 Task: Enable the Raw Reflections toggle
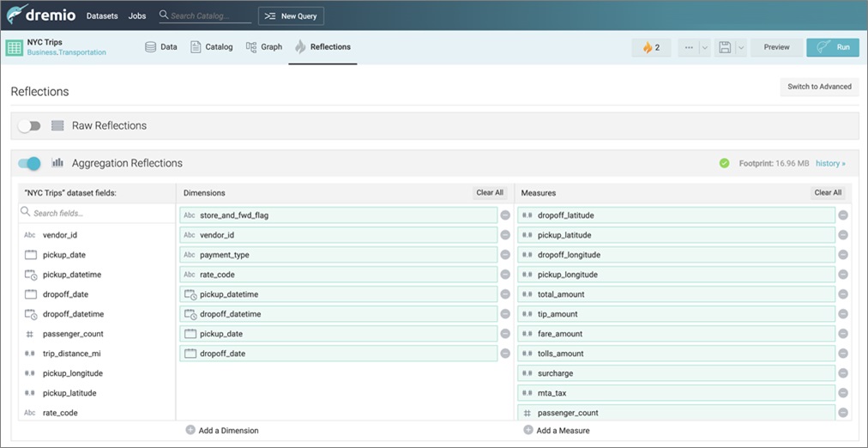coord(29,126)
